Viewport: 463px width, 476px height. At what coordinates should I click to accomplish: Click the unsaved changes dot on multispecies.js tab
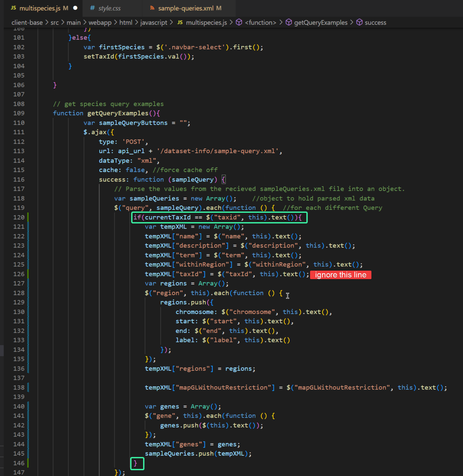coord(75,8)
